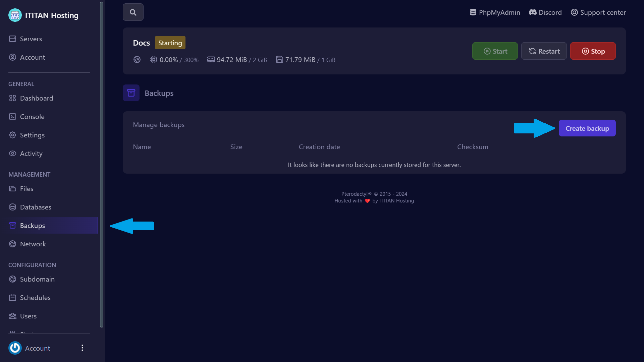The height and width of the screenshot is (362, 644).
Task: Open the Support center link
Action: tap(598, 12)
